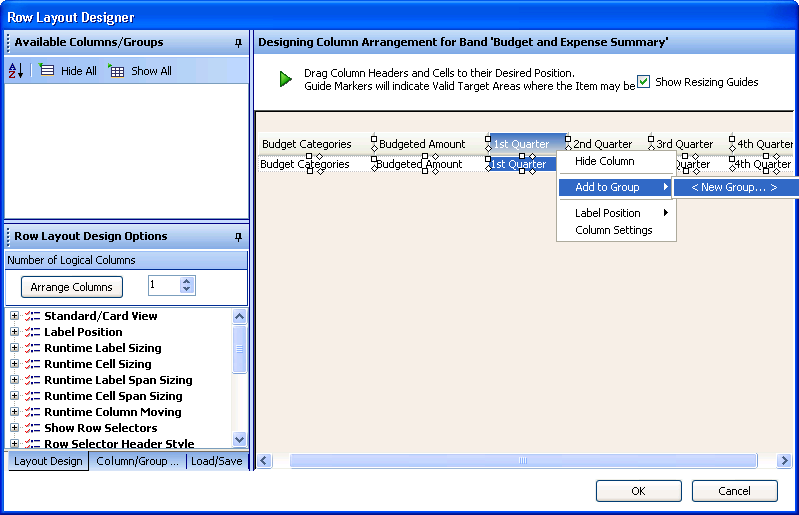This screenshot has height=515, width=799.
Task: Increase the number of logical columns
Action: coord(186,281)
